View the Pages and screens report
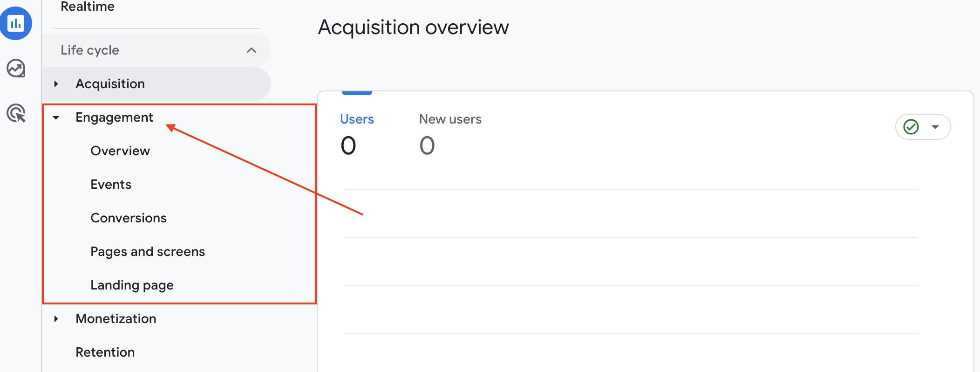This screenshot has height=372, width=980. [x=148, y=251]
